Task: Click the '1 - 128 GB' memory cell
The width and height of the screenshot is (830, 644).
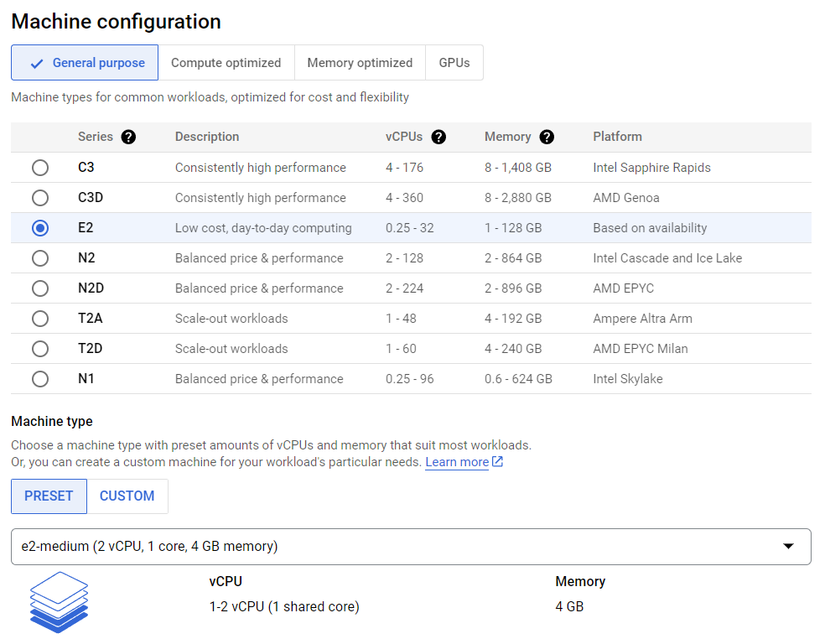Action: (513, 228)
